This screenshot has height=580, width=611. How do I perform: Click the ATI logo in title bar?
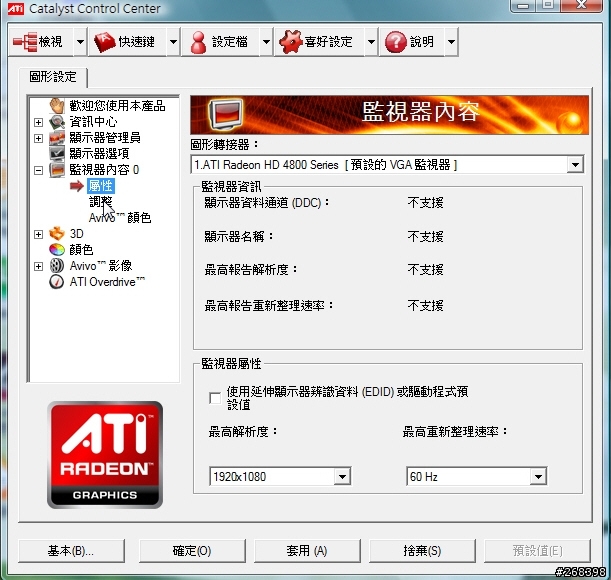[16, 9]
